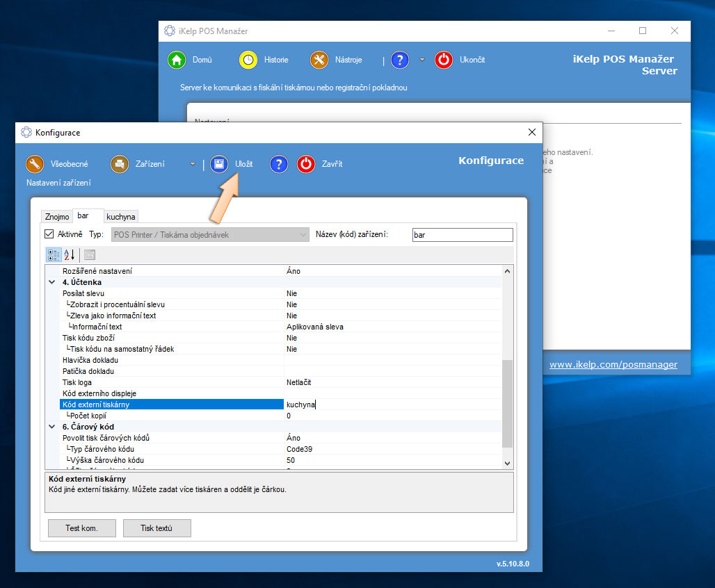715x588 pixels.
Task: Switch to the Znojmo tab
Action: pos(57,217)
